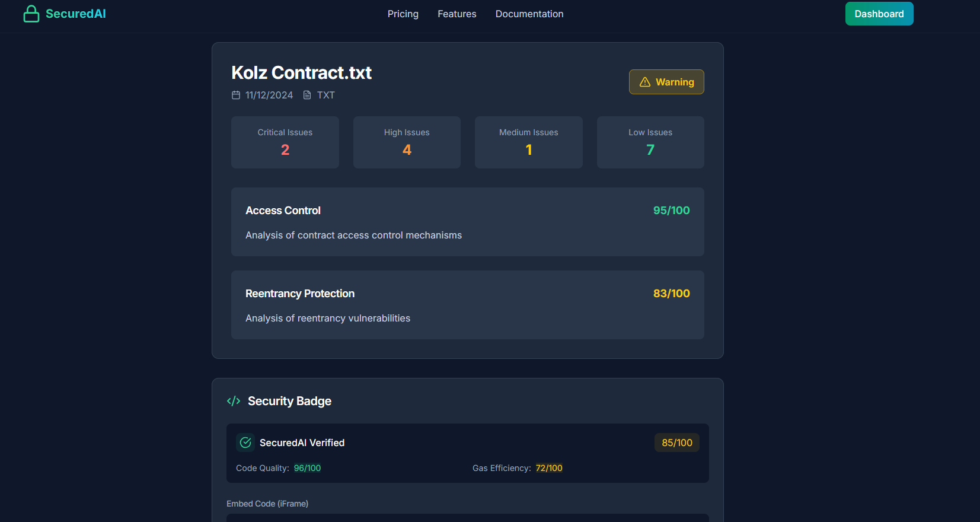This screenshot has height=522, width=980.
Task: Click the Kolz Contract.txt title
Action: pyautogui.click(x=301, y=72)
